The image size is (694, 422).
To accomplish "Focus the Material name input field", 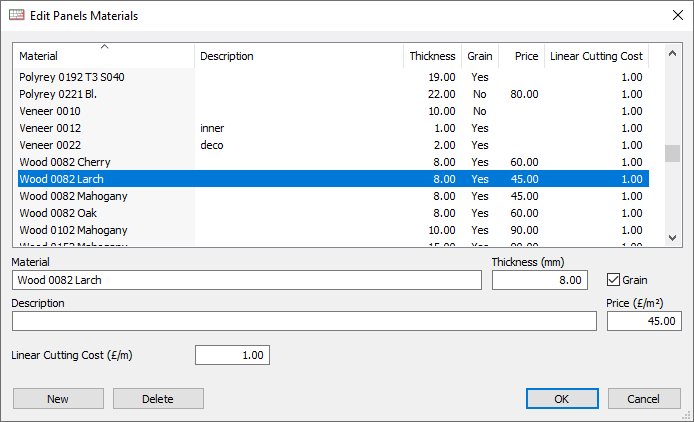I will pyautogui.click(x=247, y=280).
